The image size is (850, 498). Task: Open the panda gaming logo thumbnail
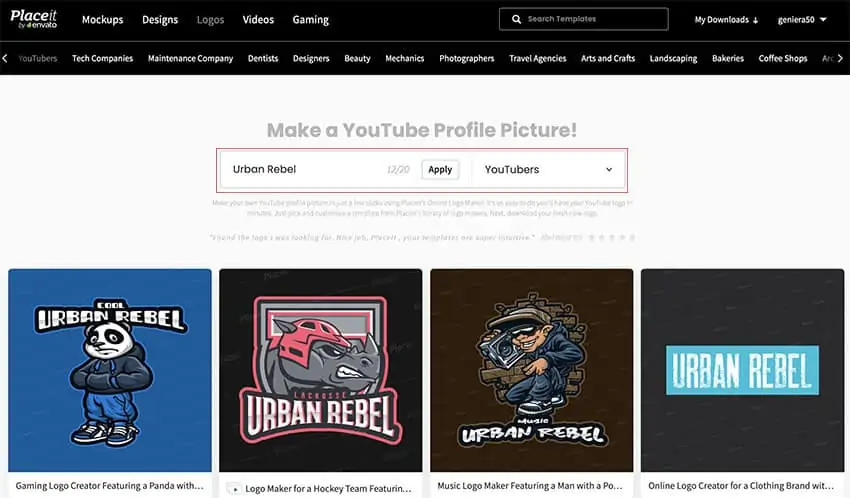tap(110, 371)
